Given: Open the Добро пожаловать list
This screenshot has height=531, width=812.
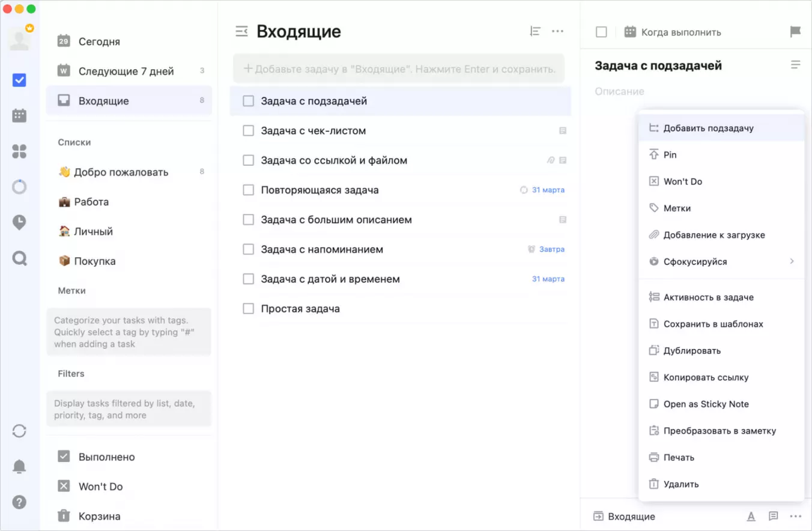Looking at the screenshot, I should [x=129, y=172].
